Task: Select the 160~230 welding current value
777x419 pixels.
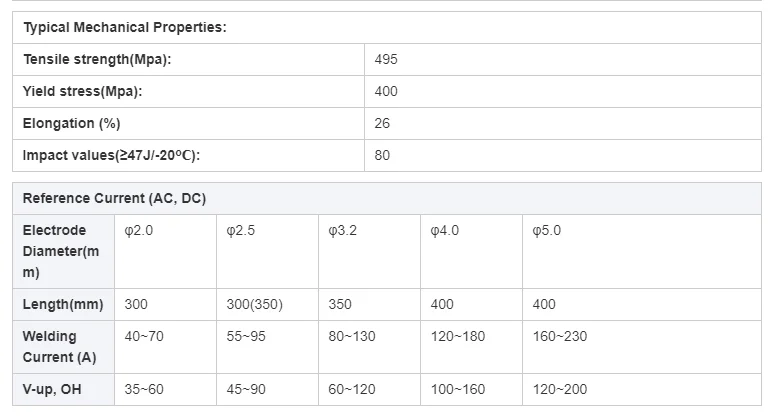Action: pyautogui.click(x=560, y=336)
